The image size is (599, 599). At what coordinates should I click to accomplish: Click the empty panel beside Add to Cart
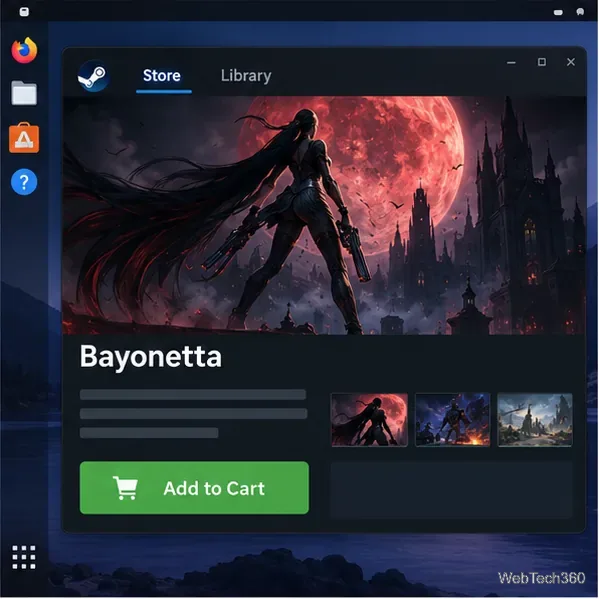pos(452,490)
